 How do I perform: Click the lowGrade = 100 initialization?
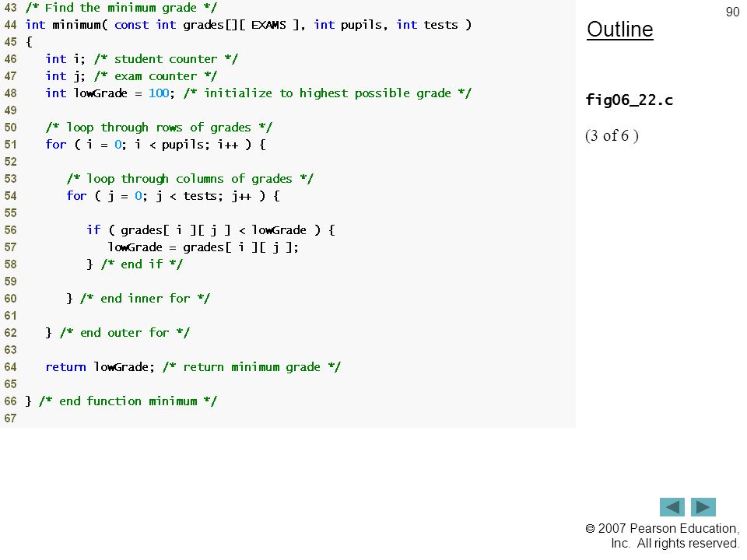click(x=110, y=93)
